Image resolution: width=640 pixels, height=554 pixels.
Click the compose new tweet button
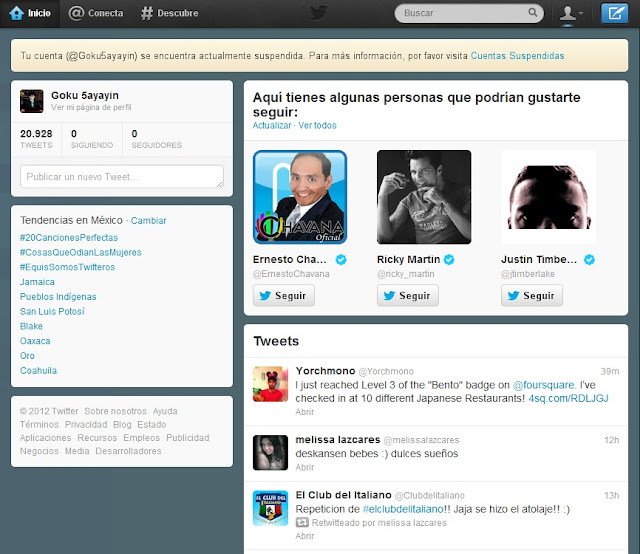point(615,13)
